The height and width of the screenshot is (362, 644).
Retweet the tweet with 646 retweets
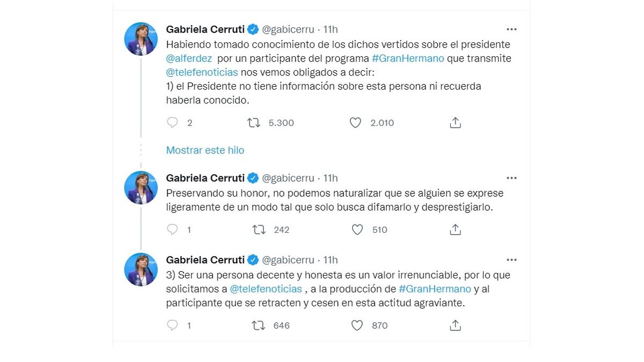point(259,325)
